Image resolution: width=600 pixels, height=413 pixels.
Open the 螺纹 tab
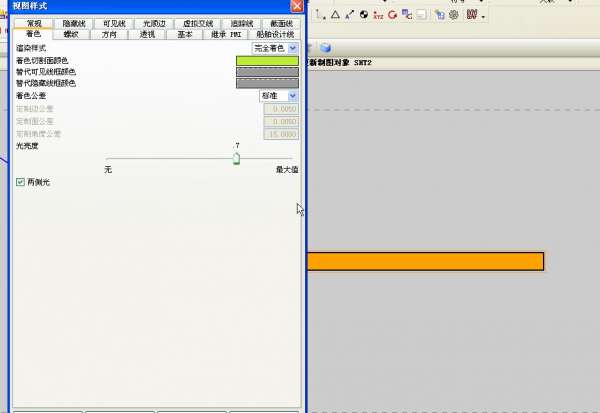[71, 34]
